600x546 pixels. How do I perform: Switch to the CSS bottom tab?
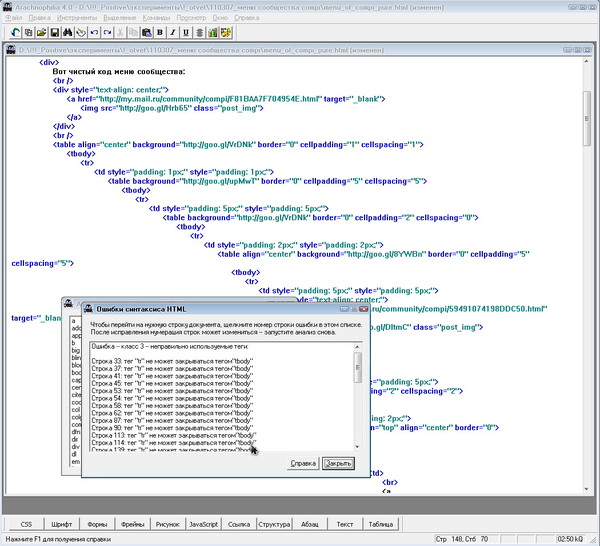(26, 524)
